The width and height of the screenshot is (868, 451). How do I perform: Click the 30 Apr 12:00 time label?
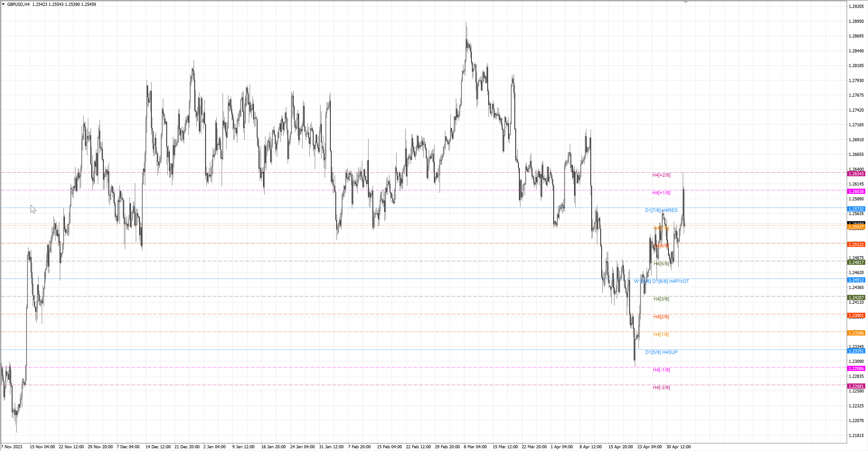(678, 447)
